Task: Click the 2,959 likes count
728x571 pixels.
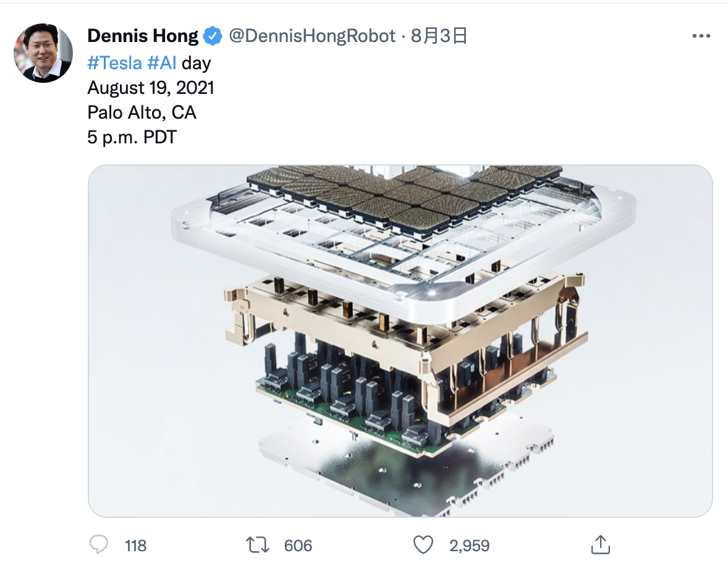Action: pos(470,546)
